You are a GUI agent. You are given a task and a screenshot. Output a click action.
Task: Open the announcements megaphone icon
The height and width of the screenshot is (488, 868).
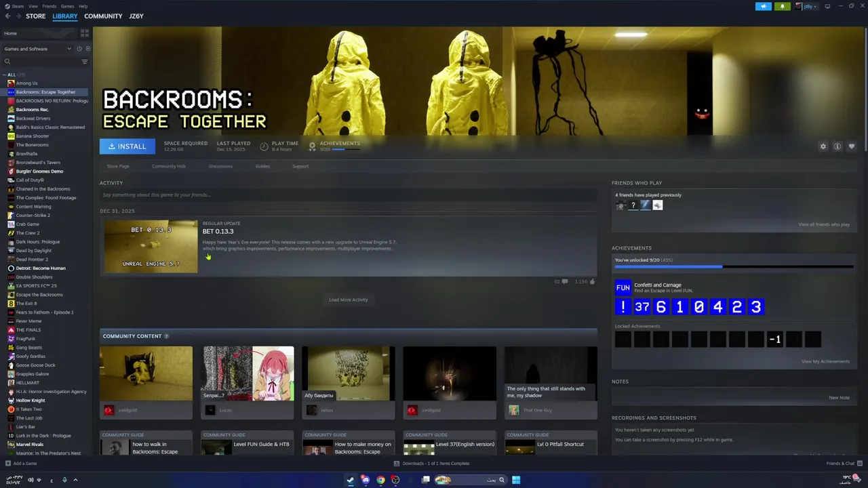(x=764, y=6)
